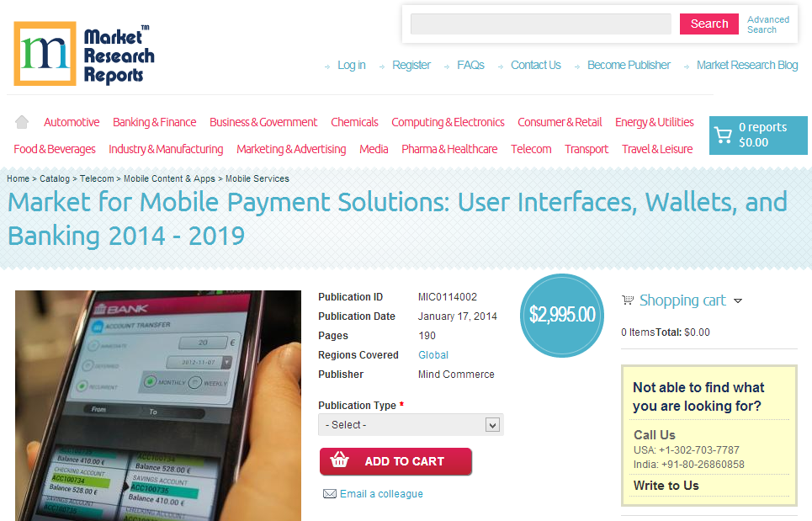Open the Energy & Utilities category
This screenshot has height=521, width=812.
click(655, 122)
